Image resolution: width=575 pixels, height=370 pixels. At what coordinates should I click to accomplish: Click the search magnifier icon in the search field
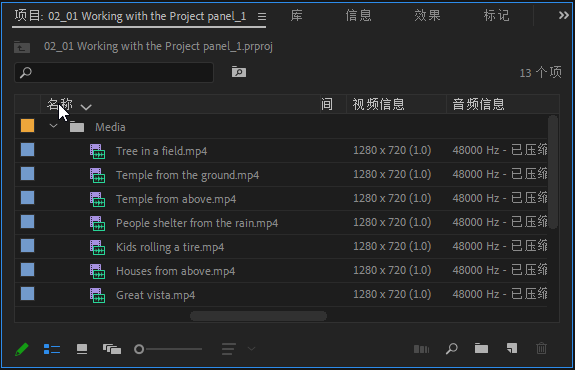(x=26, y=72)
